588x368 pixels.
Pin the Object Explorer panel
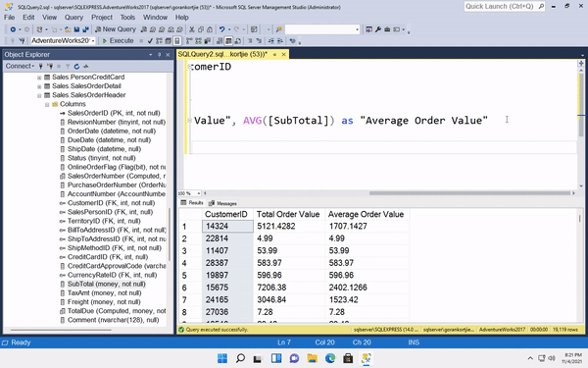159,55
